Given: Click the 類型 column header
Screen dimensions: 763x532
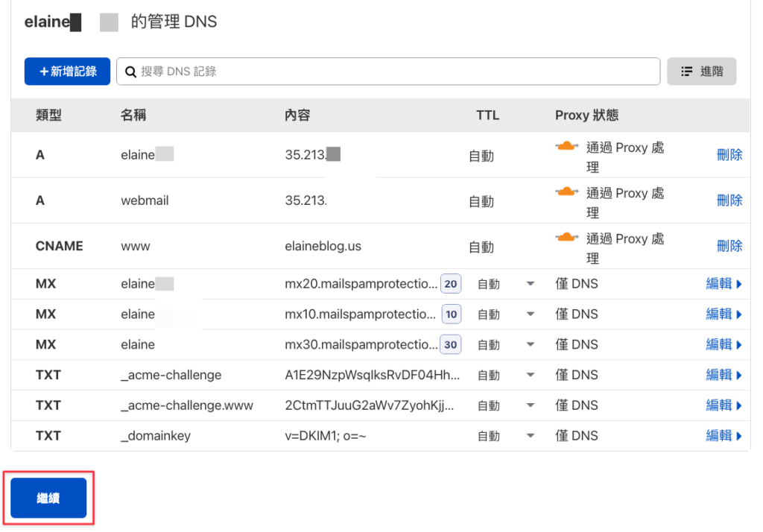Looking at the screenshot, I should [48, 115].
